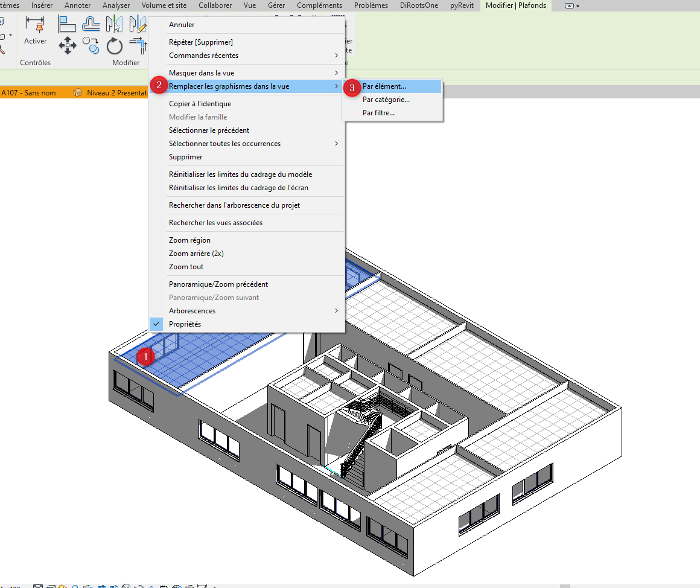
Task: Open the Problèmes ribbon tab
Action: pos(371,5)
